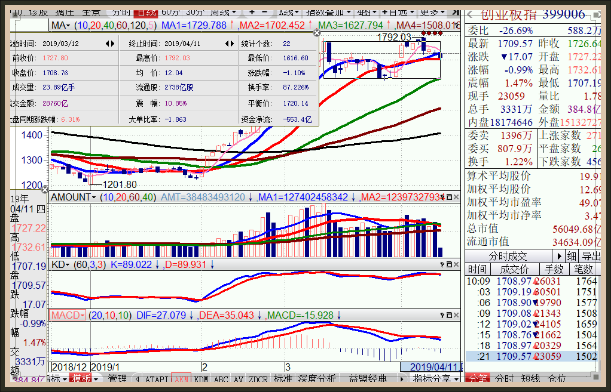
Task: Click the 导出 export button
Action: pyautogui.click(x=590, y=256)
